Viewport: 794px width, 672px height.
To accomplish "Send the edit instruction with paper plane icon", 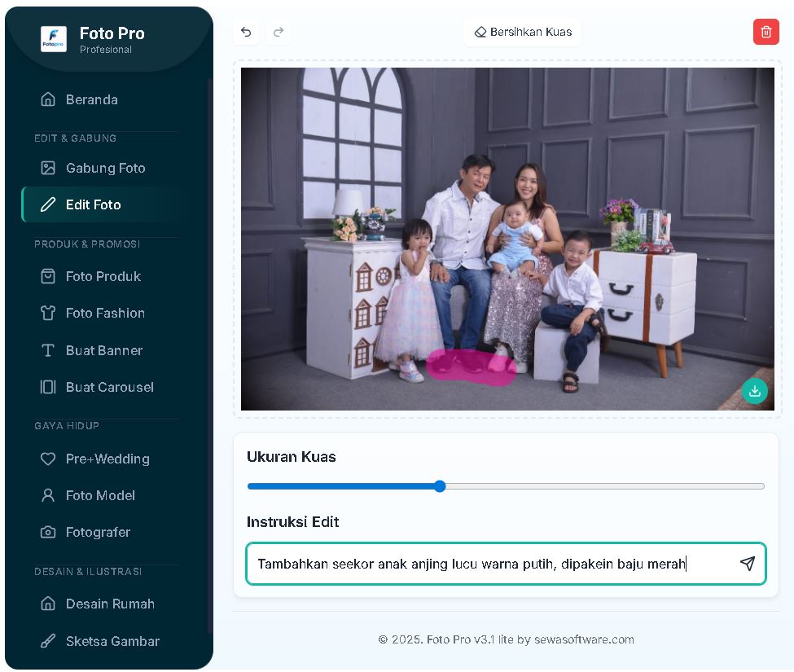I will tap(747, 564).
